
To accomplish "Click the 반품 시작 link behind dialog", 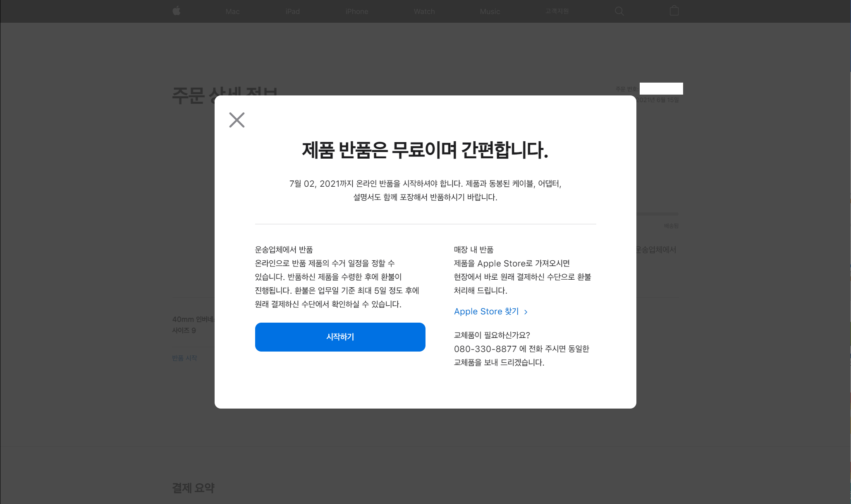I will [x=184, y=358].
